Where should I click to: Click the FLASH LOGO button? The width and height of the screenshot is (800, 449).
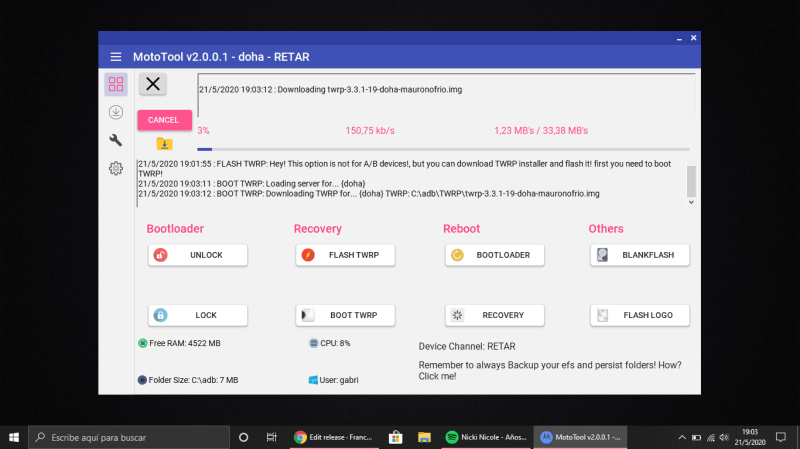640,315
